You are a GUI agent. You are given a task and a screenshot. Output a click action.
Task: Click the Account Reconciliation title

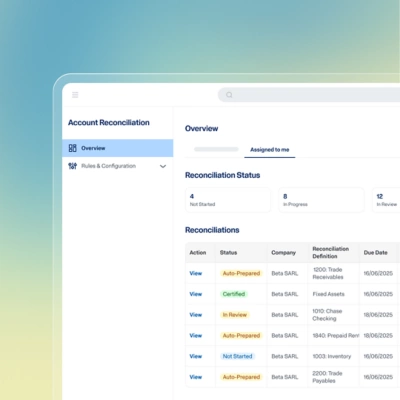[109, 123]
